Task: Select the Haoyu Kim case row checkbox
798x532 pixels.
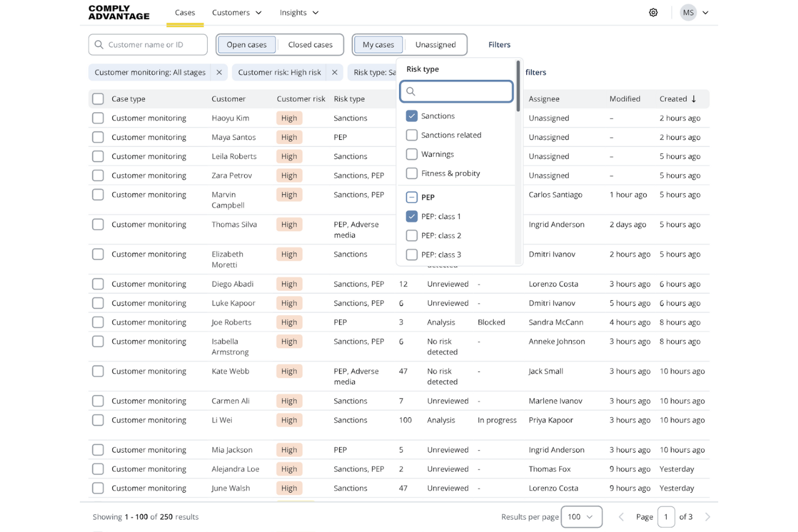Action: click(x=98, y=118)
